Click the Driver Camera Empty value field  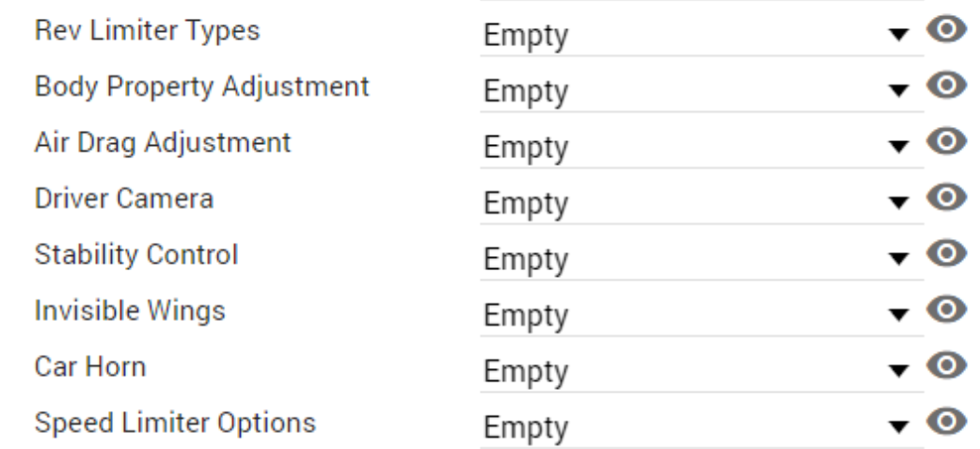(702, 201)
